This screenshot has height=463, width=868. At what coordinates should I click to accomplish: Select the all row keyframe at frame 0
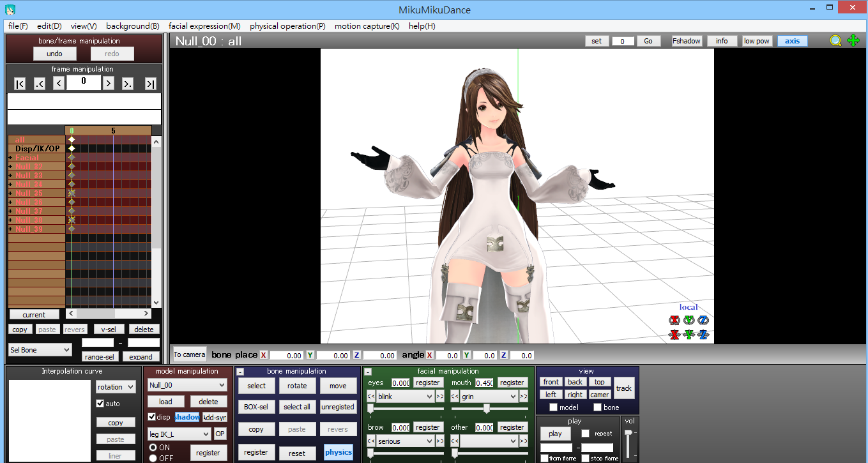pyautogui.click(x=72, y=139)
